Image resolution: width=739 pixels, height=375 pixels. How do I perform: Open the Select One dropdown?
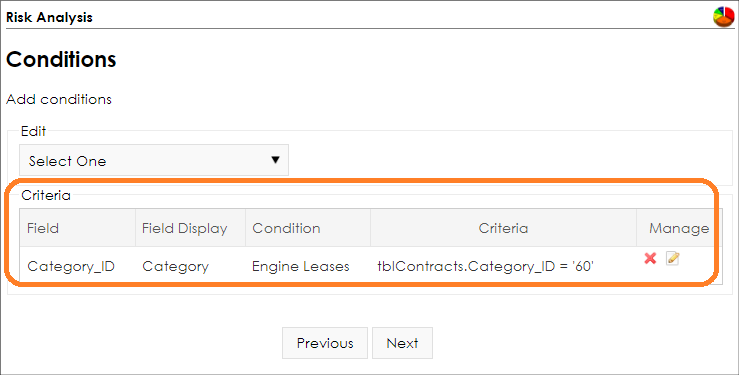[x=154, y=160]
